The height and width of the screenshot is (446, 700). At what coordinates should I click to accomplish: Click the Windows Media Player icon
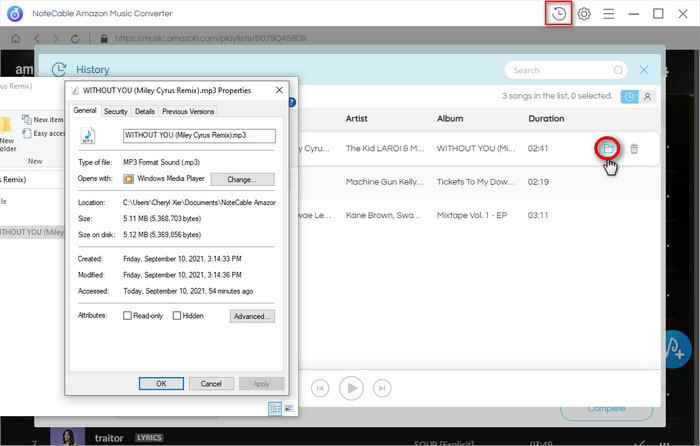tap(129, 179)
